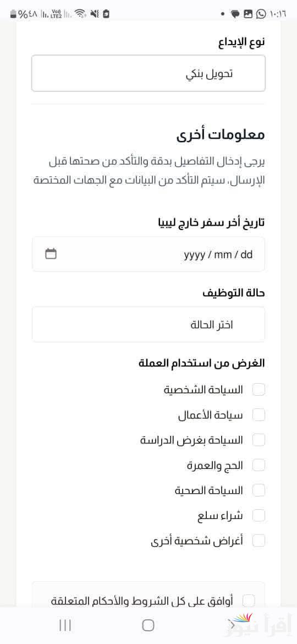The width and height of the screenshot is (297, 644).
Task: Open the calendar icon in date field
Action: point(51,254)
